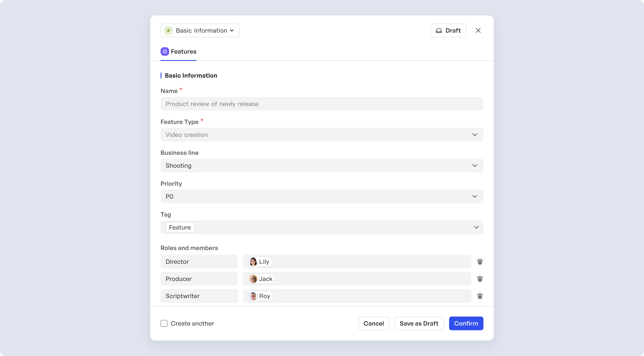This screenshot has width=644, height=356.
Task: Expand the Feature Type dropdown arrow
Action: pos(475,135)
